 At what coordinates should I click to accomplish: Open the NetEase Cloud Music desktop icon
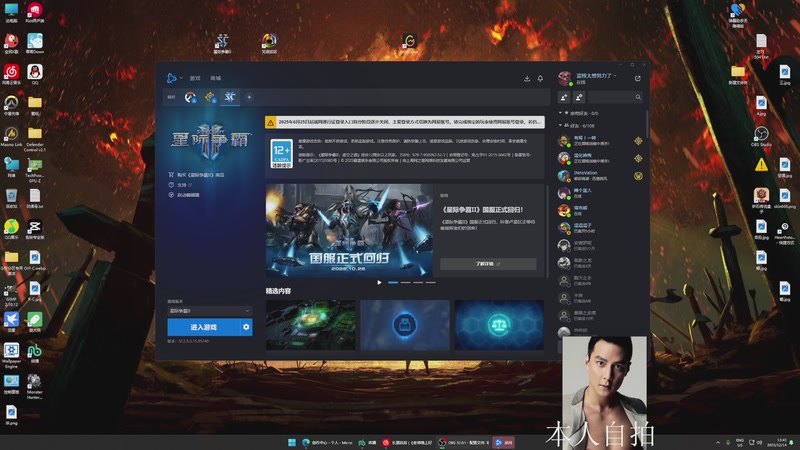11,74
